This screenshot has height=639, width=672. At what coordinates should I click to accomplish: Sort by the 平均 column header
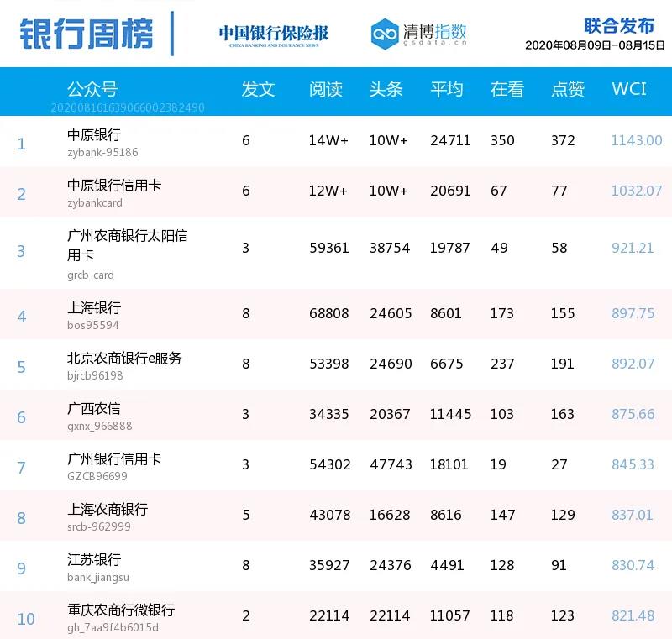pos(447,89)
